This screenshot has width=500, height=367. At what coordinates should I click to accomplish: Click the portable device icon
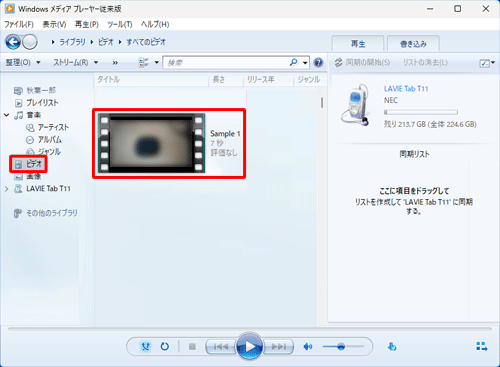[x=356, y=104]
